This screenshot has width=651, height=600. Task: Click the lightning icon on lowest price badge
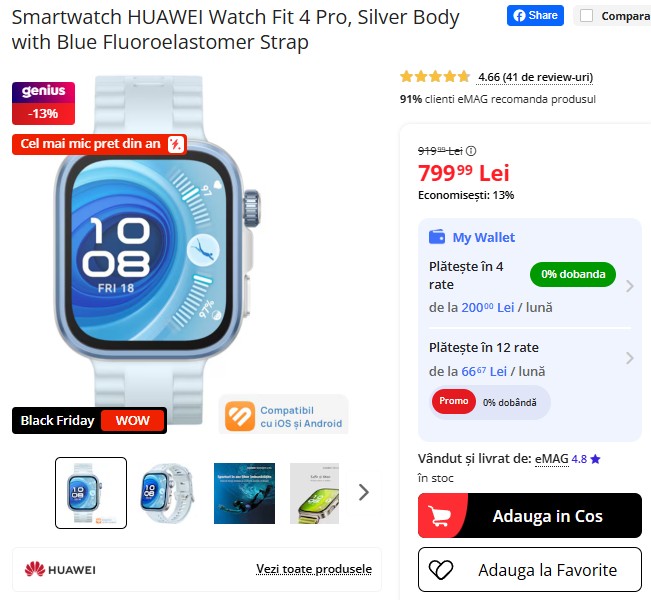176,144
